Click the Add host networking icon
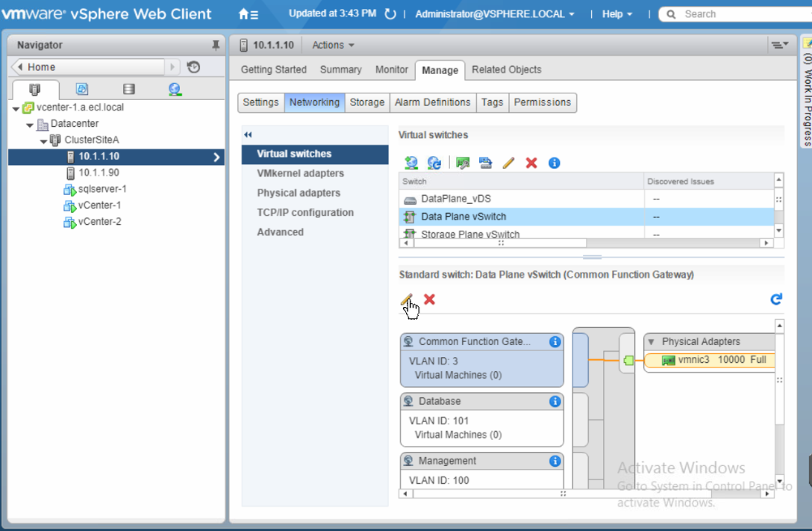 410,163
